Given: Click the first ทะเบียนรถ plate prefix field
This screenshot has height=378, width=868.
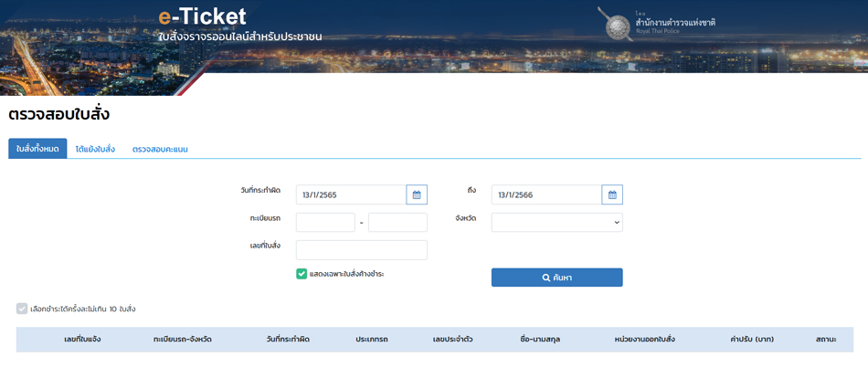Looking at the screenshot, I should tap(325, 223).
